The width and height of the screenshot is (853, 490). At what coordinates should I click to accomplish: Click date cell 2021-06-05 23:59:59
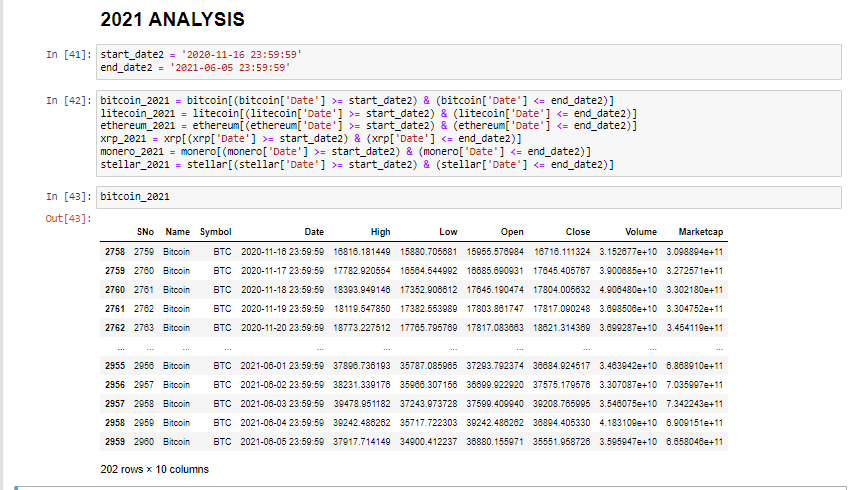click(282, 442)
